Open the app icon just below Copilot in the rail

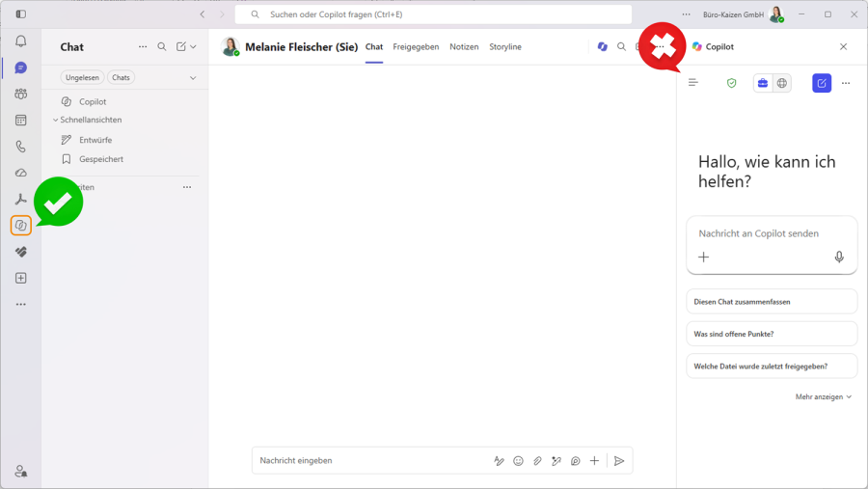[x=20, y=252]
